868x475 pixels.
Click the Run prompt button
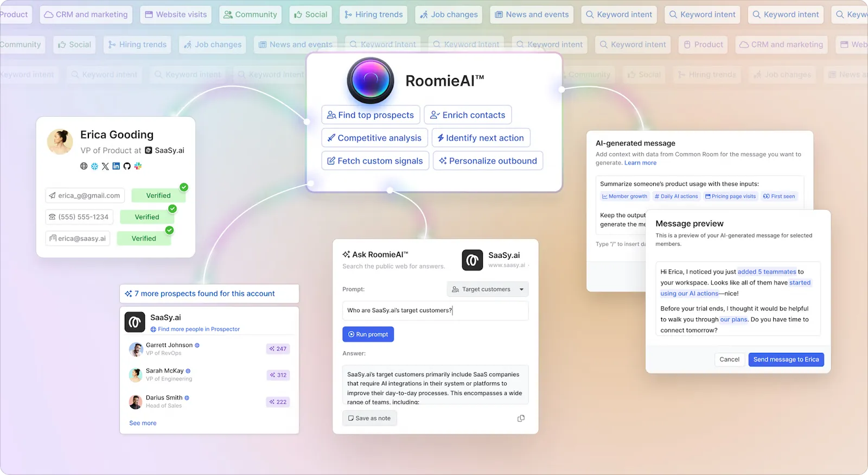point(368,334)
